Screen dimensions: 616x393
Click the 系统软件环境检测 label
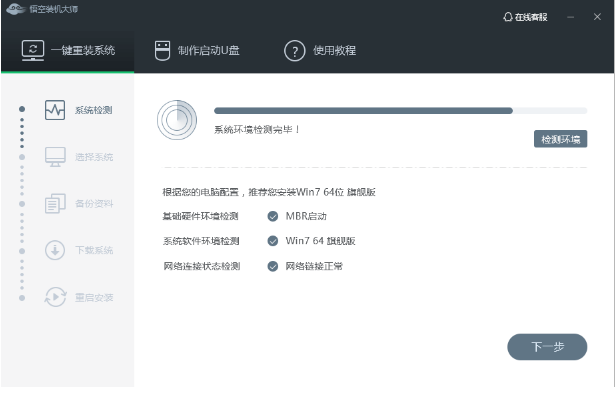pos(201,241)
